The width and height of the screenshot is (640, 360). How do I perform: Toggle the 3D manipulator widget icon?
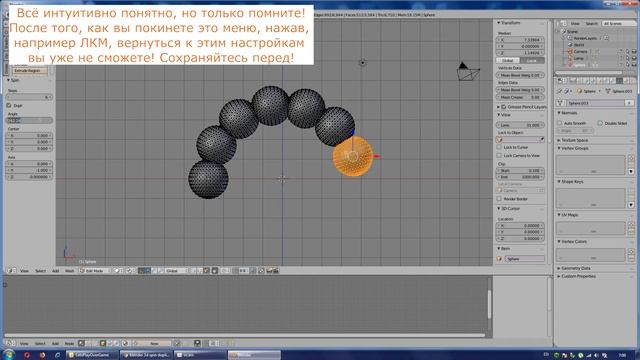(x=141, y=271)
